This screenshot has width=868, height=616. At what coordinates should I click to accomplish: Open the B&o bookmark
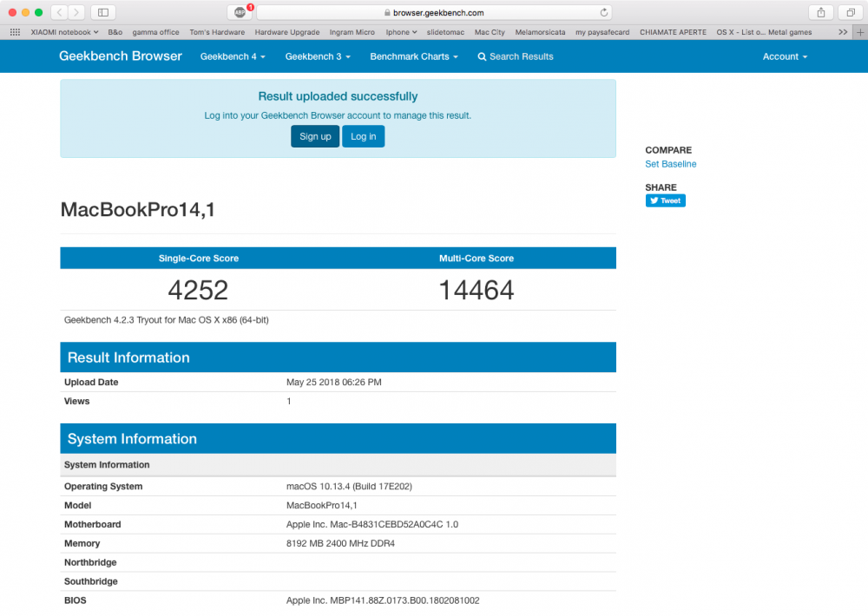(115, 32)
